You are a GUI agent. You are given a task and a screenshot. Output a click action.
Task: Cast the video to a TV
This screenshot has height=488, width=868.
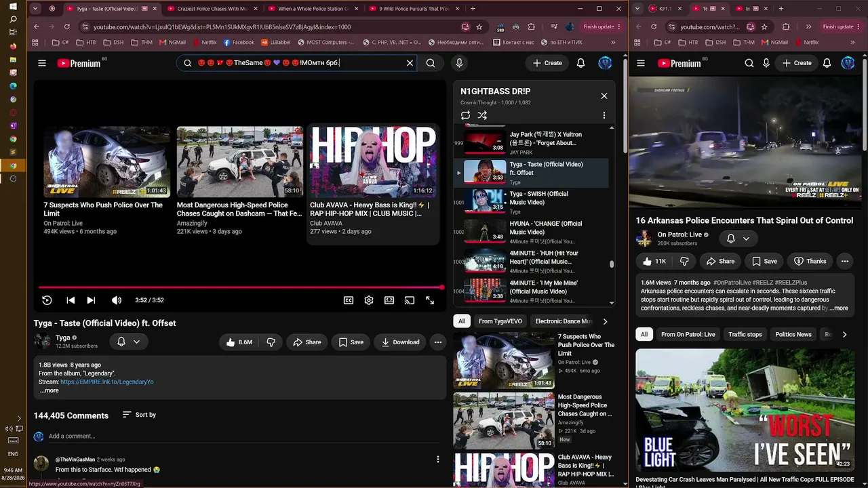click(410, 300)
